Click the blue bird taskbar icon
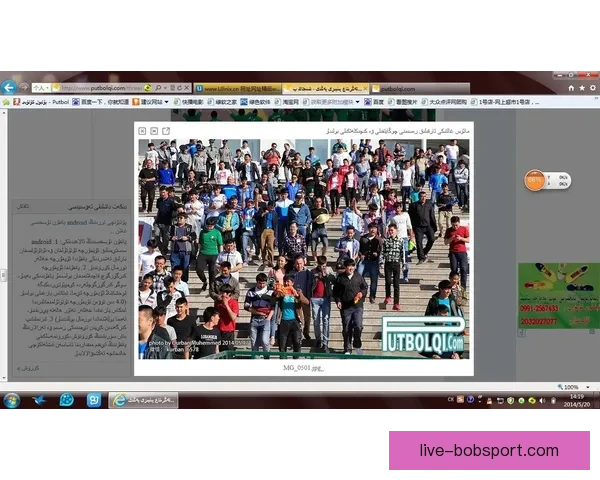This screenshot has height=480, width=600. (39, 400)
